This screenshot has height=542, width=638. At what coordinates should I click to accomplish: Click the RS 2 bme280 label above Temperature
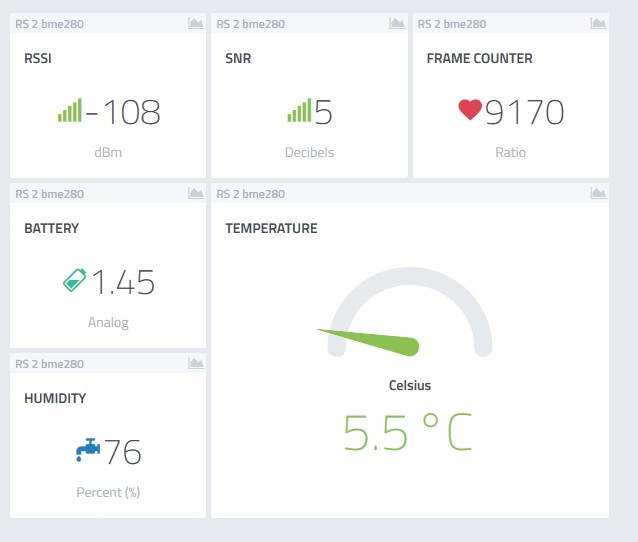pos(250,194)
